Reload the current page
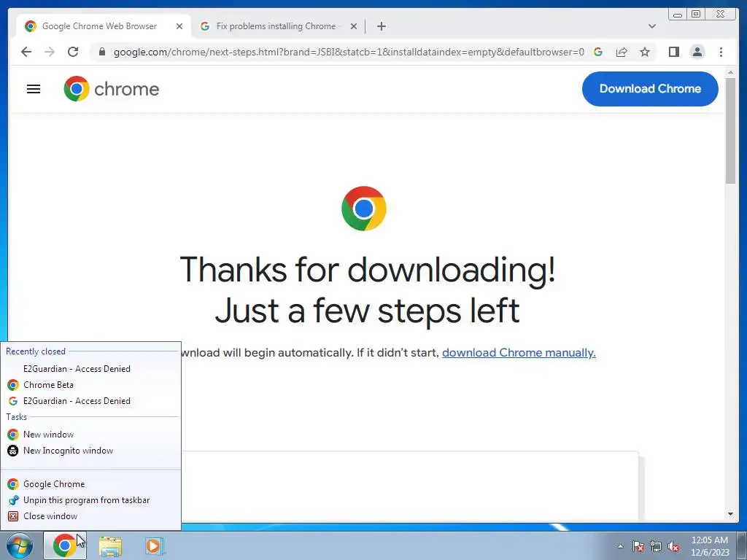 click(x=73, y=52)
